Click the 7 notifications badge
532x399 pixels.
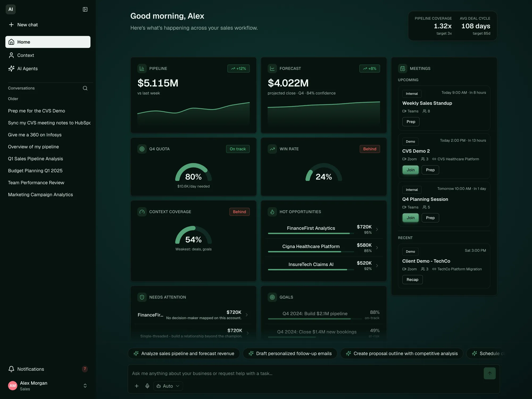pos(85,369)
